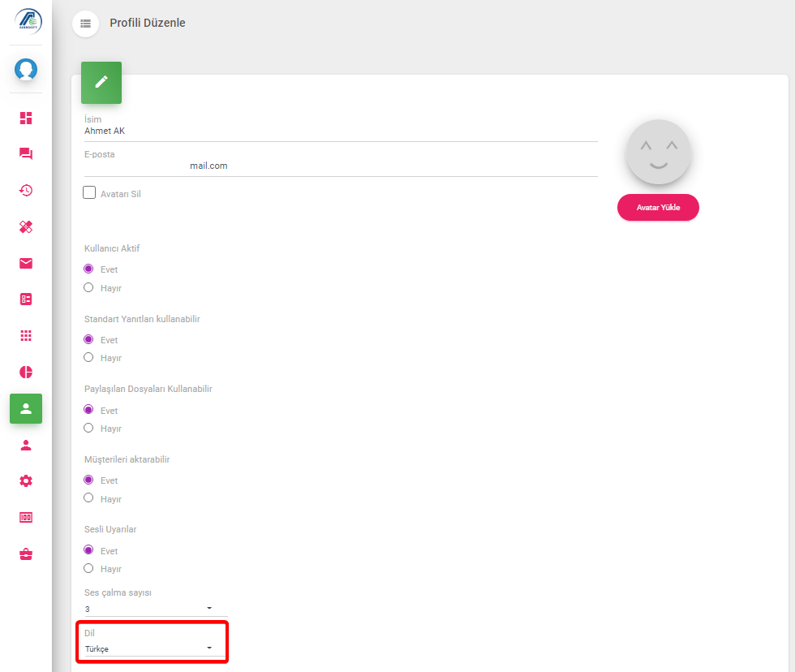
Task: Click the green pencil edit button
Action: [x=101, y=83]
